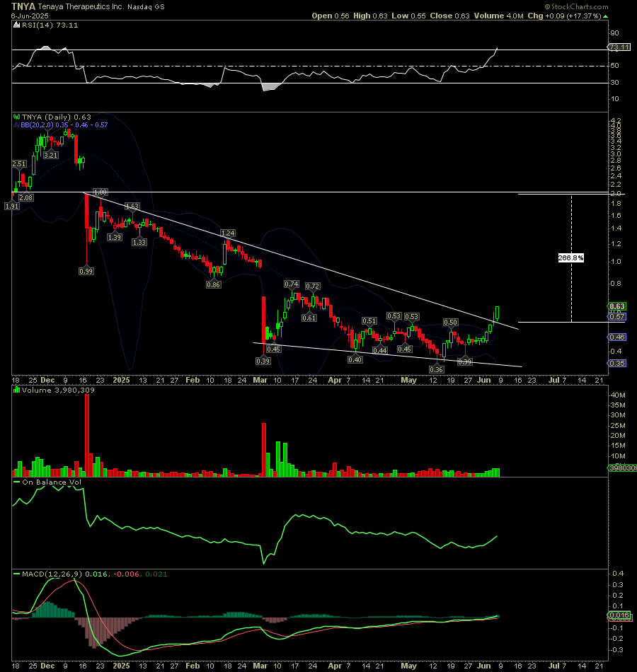Click the 0.86 price annotation
The height and width of the screenshot is (672, 637).
point(214,284)
